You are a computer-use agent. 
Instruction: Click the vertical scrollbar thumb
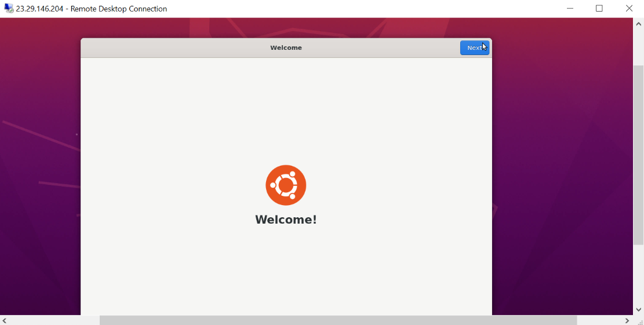tap(639, 155)
